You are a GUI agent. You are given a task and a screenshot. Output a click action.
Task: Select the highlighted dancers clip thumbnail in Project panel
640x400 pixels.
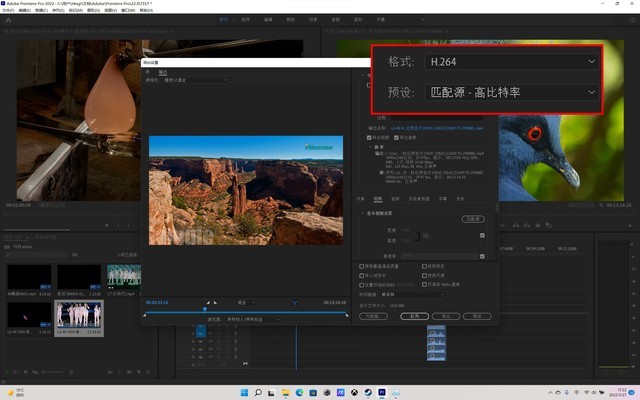(x=79, y=315)
